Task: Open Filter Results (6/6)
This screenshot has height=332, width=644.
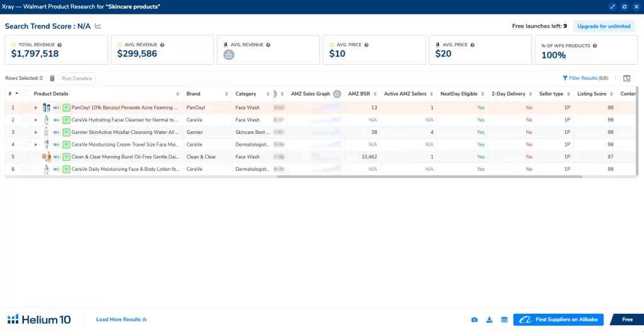Action: (586, 78)
